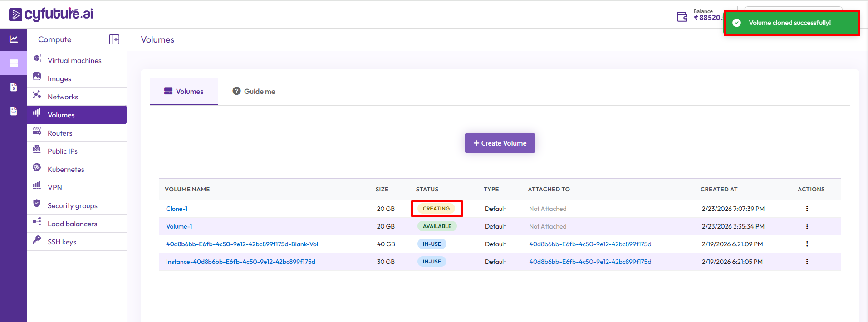Viewport: 868px width, 322px height.
Task: Open the billing invoice icon in left rail
Action: pyautogui.click(x=14, y=87)
